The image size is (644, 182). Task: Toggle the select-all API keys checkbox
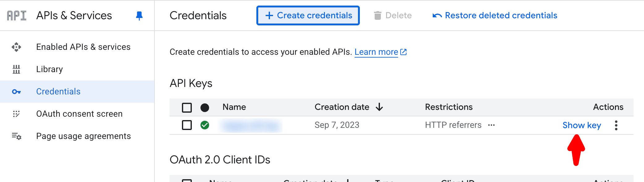tap(187, 107)
